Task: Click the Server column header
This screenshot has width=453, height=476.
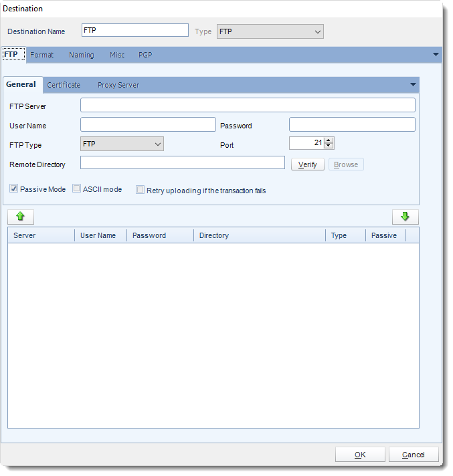Action: point(41,235)
